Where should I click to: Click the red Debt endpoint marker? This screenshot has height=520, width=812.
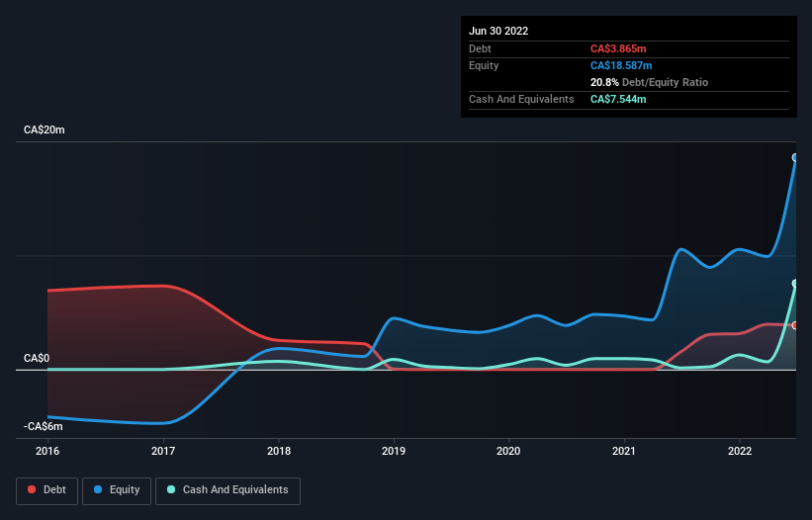pyautogui.click(x=795, y=325)
